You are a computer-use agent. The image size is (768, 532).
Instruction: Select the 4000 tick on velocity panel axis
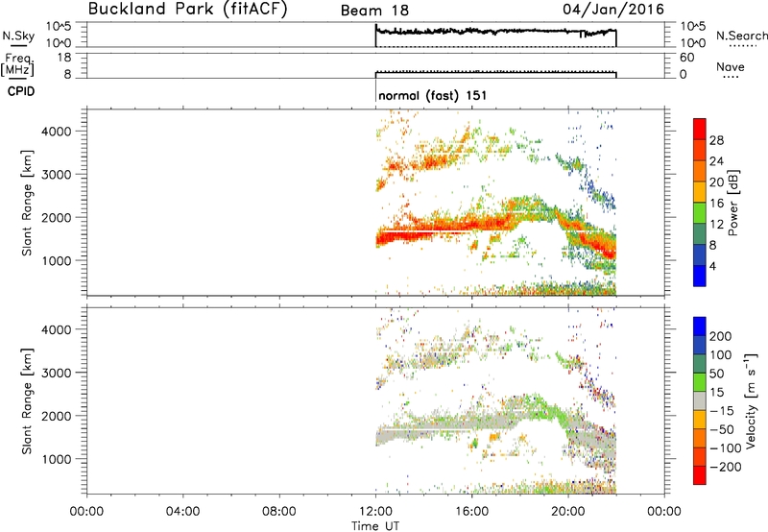coord(57,329)
